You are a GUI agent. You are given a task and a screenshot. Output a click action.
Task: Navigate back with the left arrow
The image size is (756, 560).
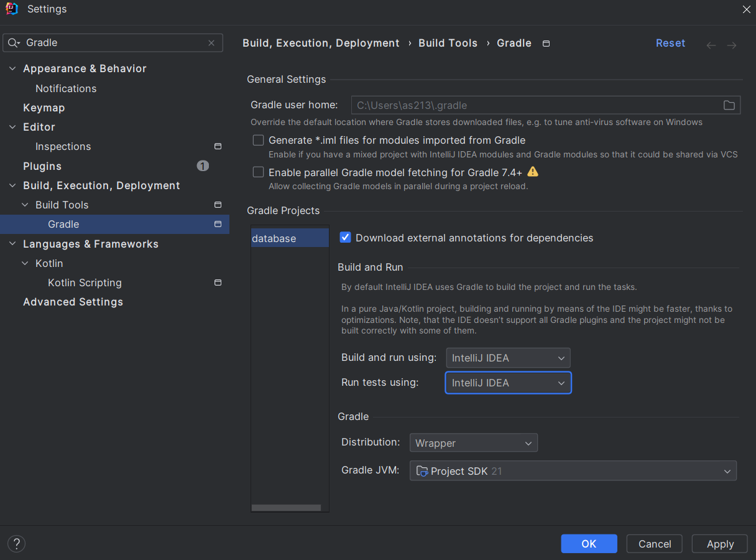pos(711,45)
